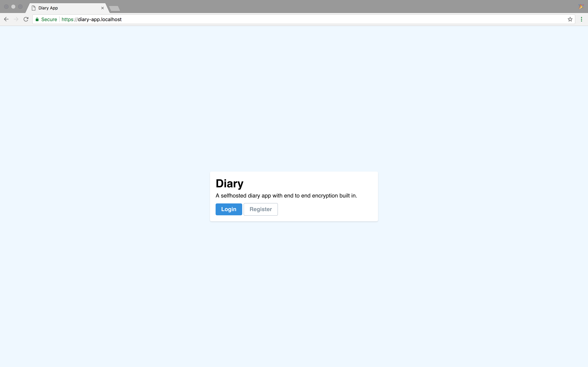
Task: Click the diary app description text
Action: [286, 195]
